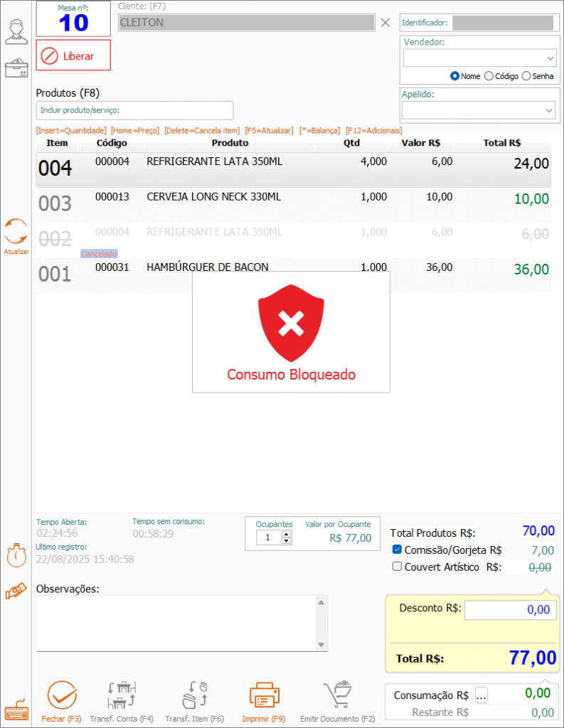Screen dimensions: 564x728
Task: Click the Imprimir (F9) printer icon
Action: click(x=263, y=696)
